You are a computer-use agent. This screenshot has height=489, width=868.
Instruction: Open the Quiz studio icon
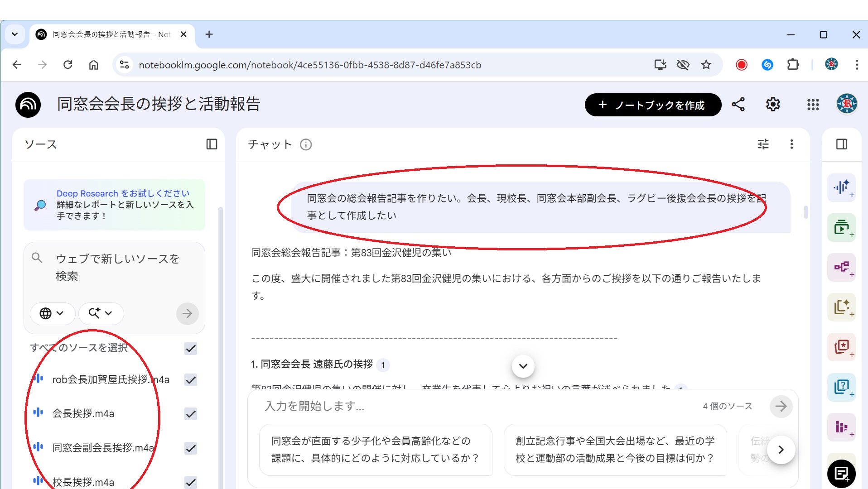(x=841, y=387)
